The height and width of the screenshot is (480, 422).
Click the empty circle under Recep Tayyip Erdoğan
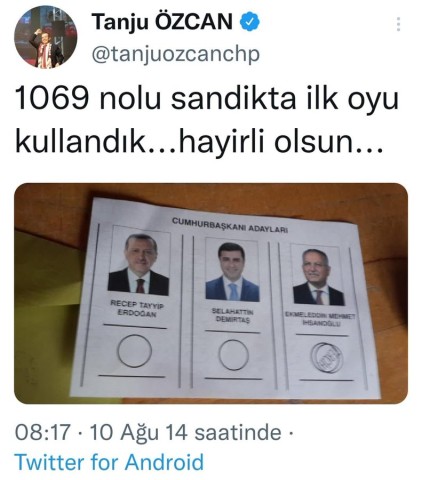point(134,351)
